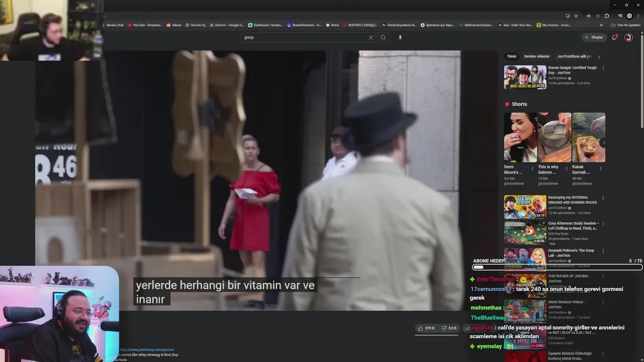Open options for Demi Moore's short
Screen dimensions: 644x362
tap(533, 169)
